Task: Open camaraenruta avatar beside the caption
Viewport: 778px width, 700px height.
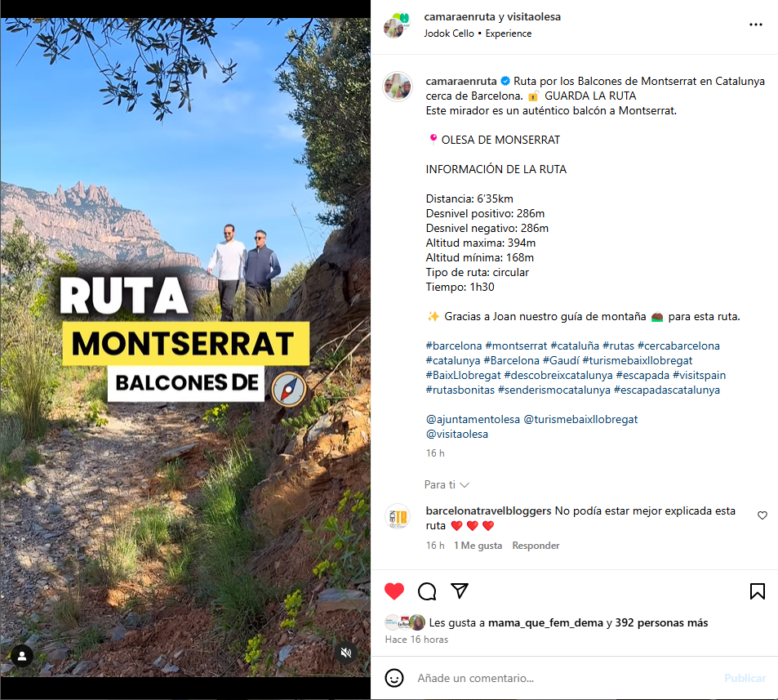Action: 398,87
